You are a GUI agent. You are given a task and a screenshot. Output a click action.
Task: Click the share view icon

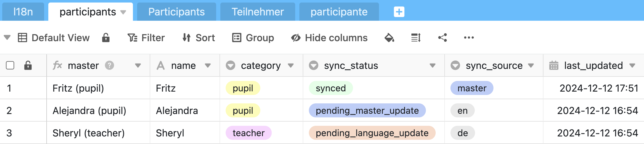click(x=442, y=38)
